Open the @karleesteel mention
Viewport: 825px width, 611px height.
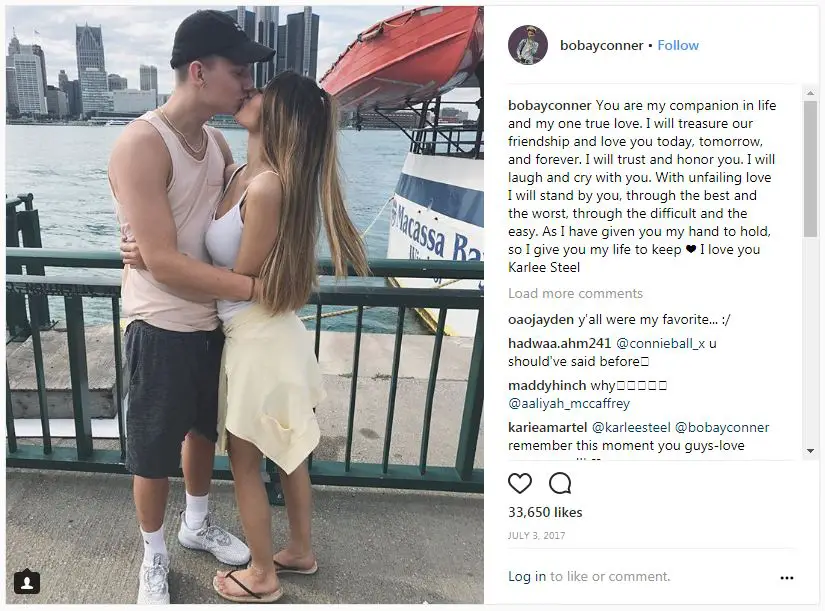[631, 427]
